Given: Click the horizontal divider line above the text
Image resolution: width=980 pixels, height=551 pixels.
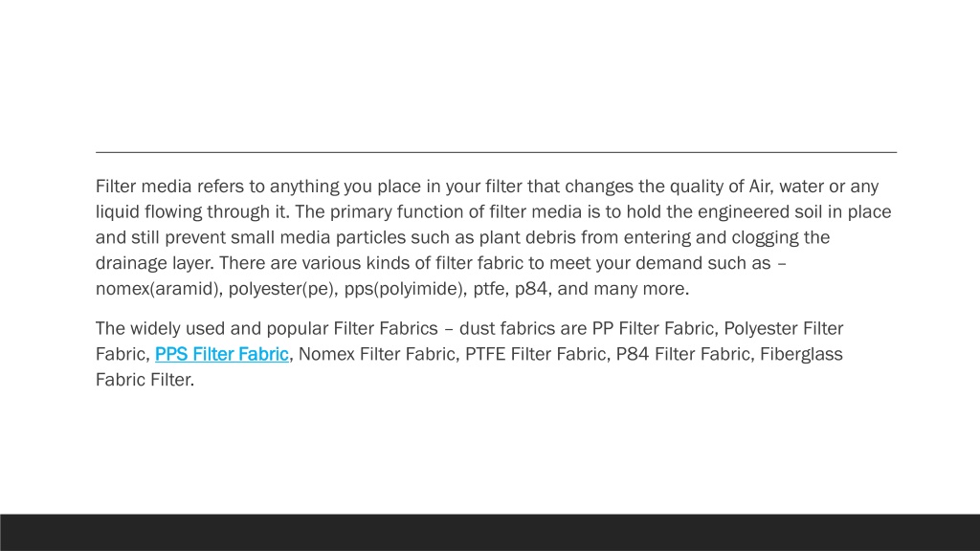Looking at the screenshot, I should point(496,152).
